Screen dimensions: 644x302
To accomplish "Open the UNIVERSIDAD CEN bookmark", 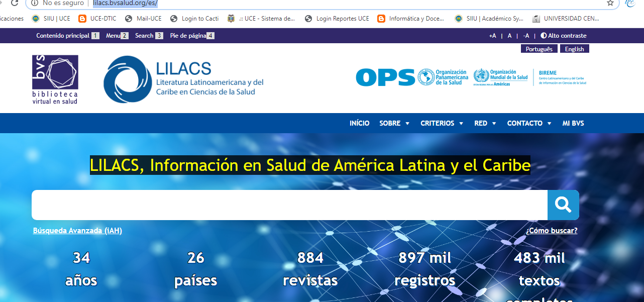I will click(x=566, y=19).
